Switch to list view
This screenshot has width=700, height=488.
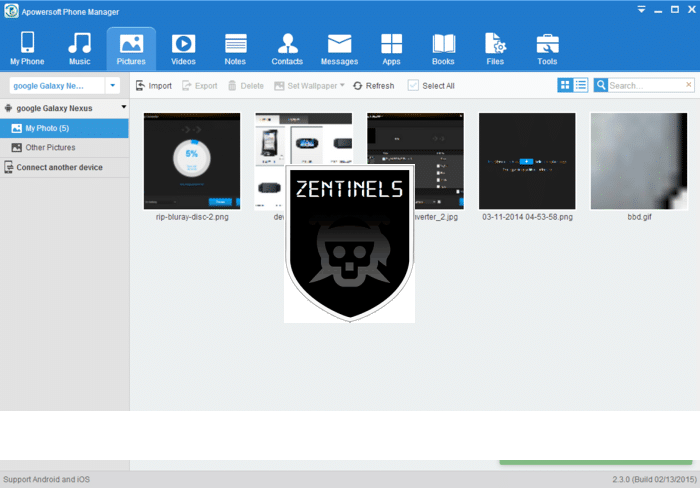[x=581, y=85]
